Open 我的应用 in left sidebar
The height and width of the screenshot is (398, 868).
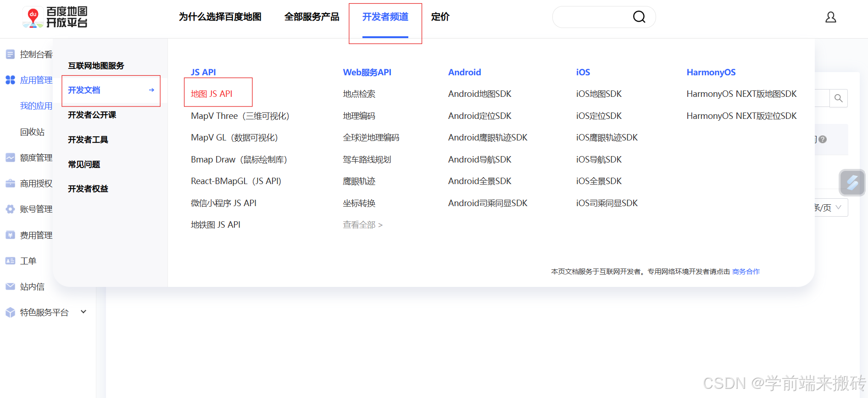(x=36, y=106)
